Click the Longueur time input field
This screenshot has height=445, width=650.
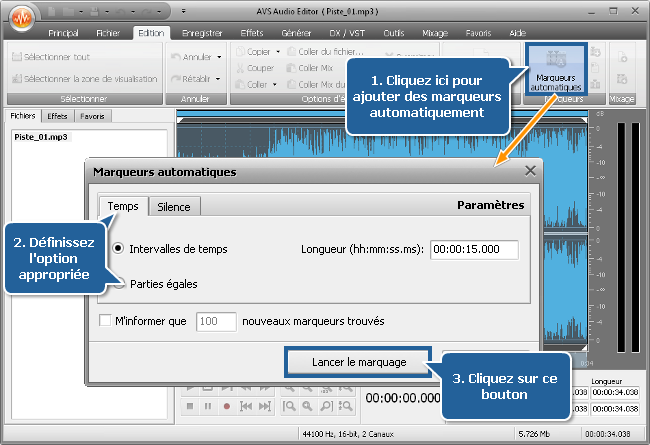click(x=474, y=249)
